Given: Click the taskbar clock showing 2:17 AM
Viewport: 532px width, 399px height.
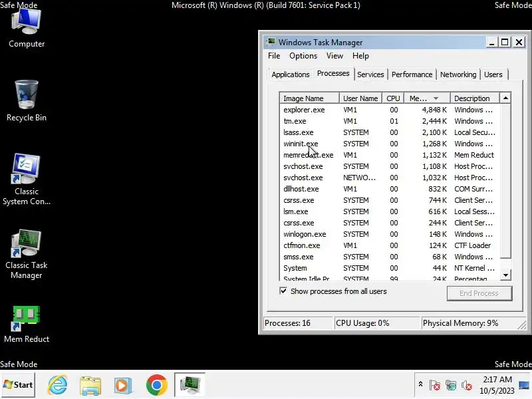Looking at the screenshot, I should pos(497,385).
